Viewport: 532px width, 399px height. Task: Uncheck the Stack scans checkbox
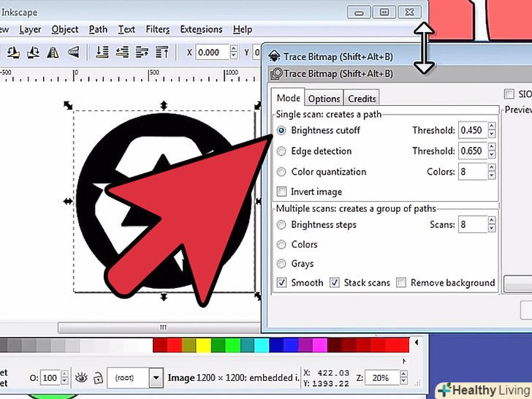point(335,283)
